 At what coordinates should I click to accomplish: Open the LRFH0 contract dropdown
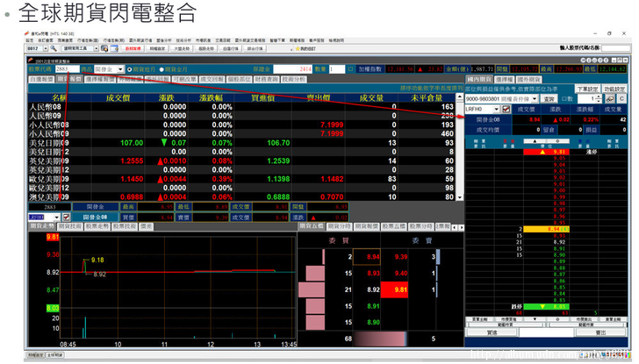496,108
